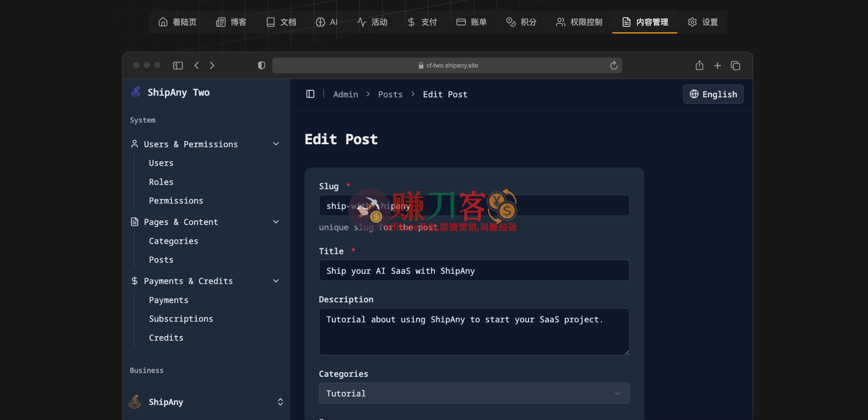Switch to the 活动 tab
This screenshot has width=868, height=420.
372,22
